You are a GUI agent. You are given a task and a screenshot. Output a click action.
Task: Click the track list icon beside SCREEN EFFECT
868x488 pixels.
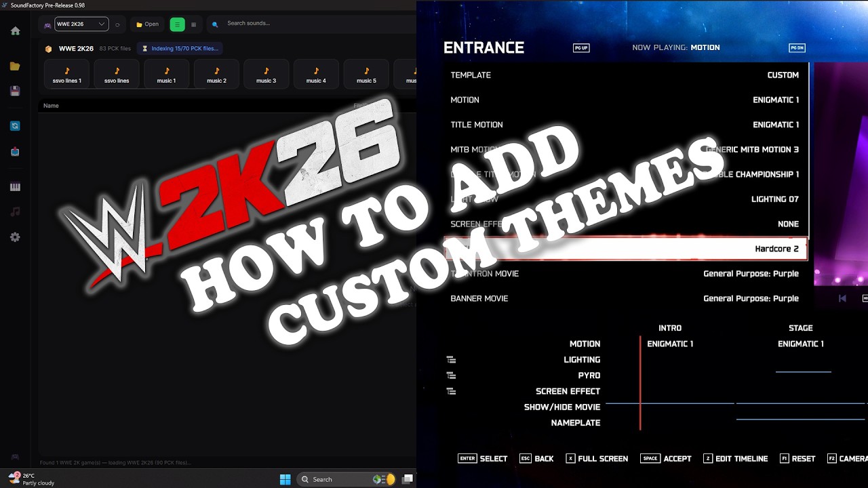(451, 391)
